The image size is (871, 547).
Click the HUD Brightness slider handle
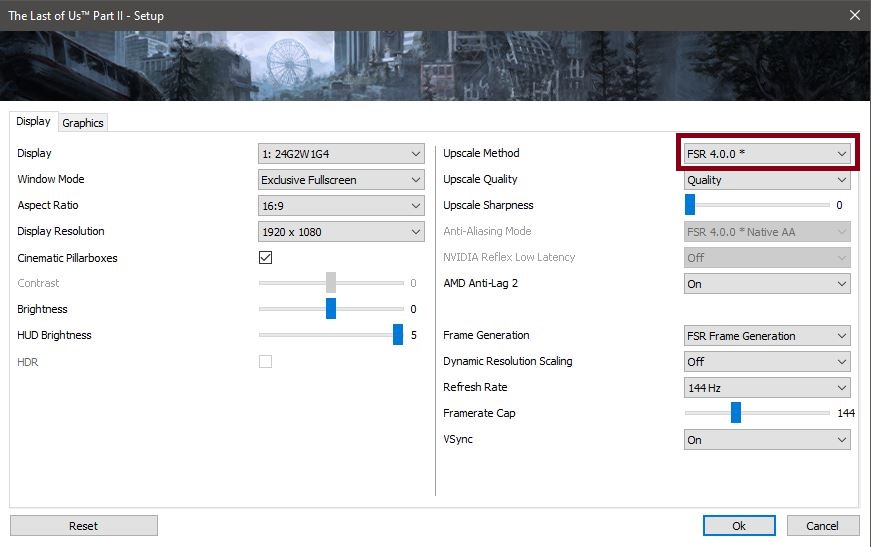coord(398,335)
